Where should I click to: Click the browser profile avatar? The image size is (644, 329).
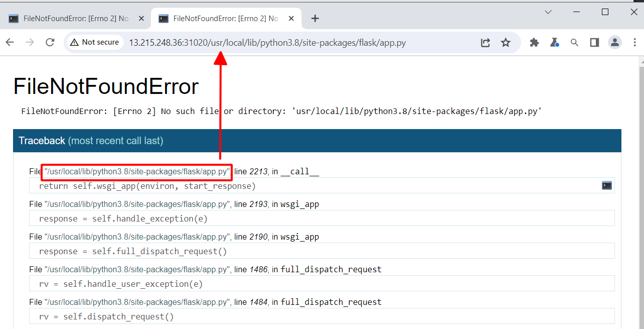614,42
